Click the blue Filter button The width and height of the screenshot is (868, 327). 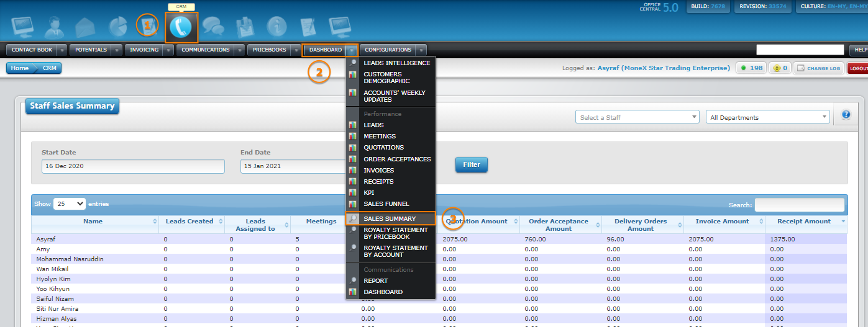tap(472, 164)
